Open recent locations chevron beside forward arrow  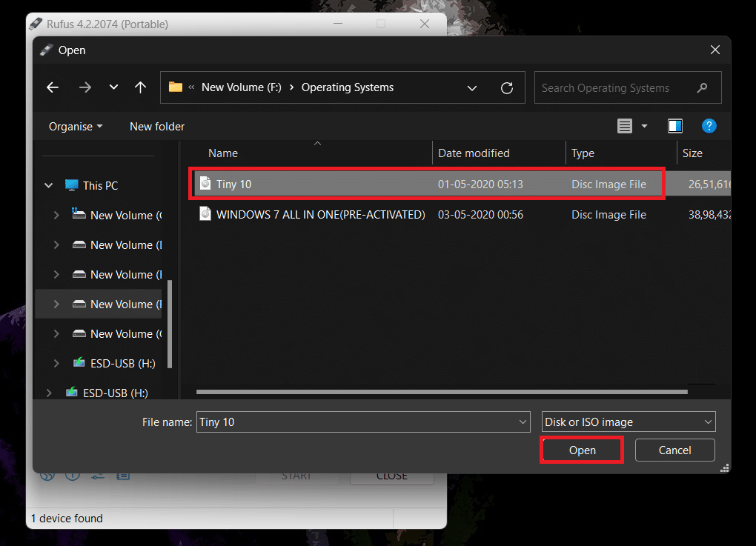pyautogui.click(x=113, y=87)
